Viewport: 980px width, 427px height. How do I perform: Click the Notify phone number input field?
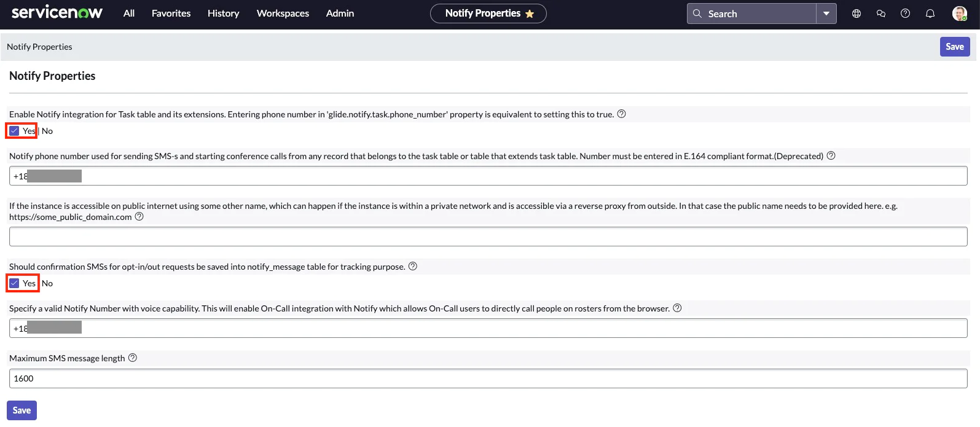[488, 176]
